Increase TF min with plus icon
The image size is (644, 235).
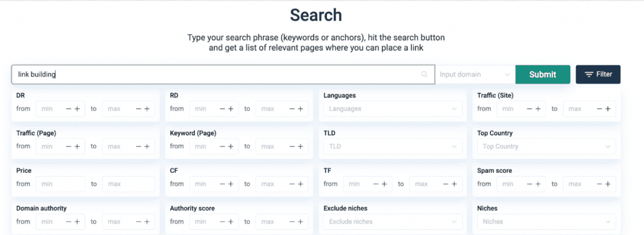(384, 184)
